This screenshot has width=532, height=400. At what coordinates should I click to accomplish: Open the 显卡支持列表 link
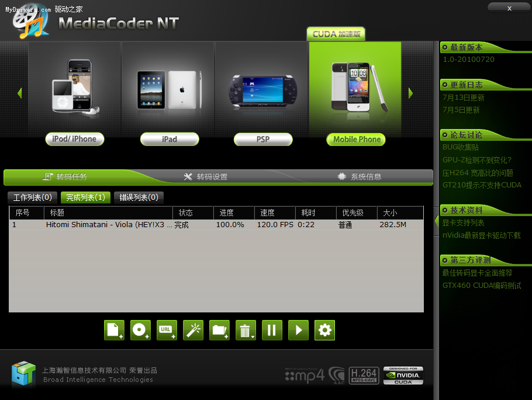(x=463, y=222)
